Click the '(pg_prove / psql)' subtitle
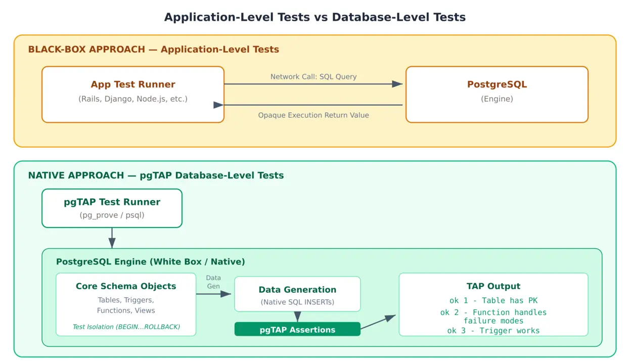630x364 pixels. click(112, 215)
